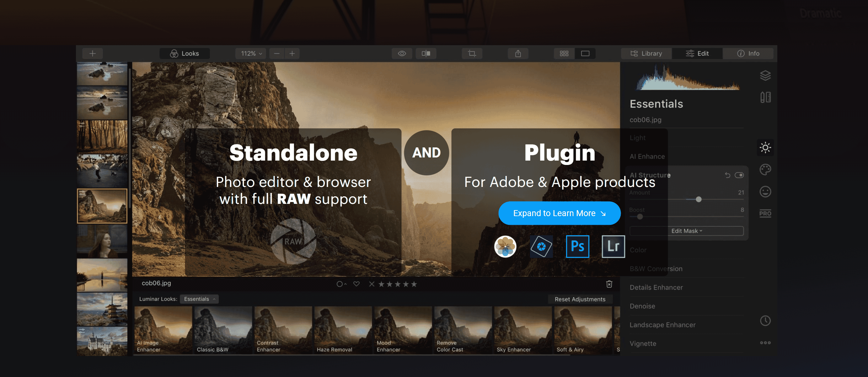The width and height of the screenshot is (868, 377).
Task: Click the Apple Photos icon
Action: 505,247
